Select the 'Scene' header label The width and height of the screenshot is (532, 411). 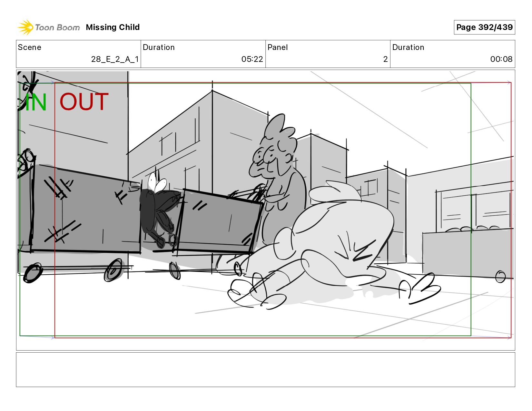click(30, 47)
